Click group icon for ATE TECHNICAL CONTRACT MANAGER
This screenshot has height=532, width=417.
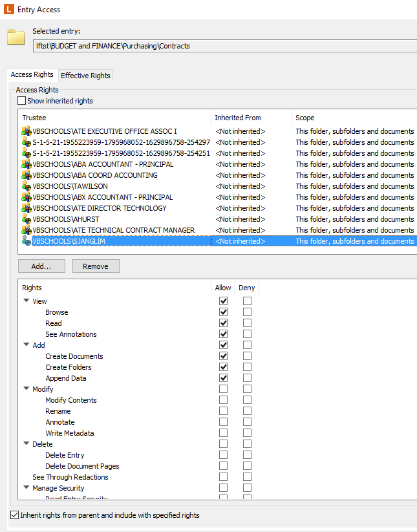27,230
